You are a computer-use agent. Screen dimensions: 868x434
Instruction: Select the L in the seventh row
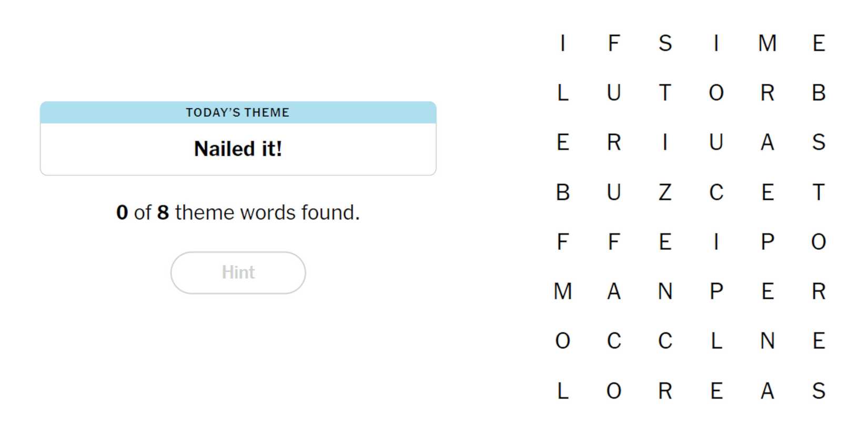(x=716, y=341)
